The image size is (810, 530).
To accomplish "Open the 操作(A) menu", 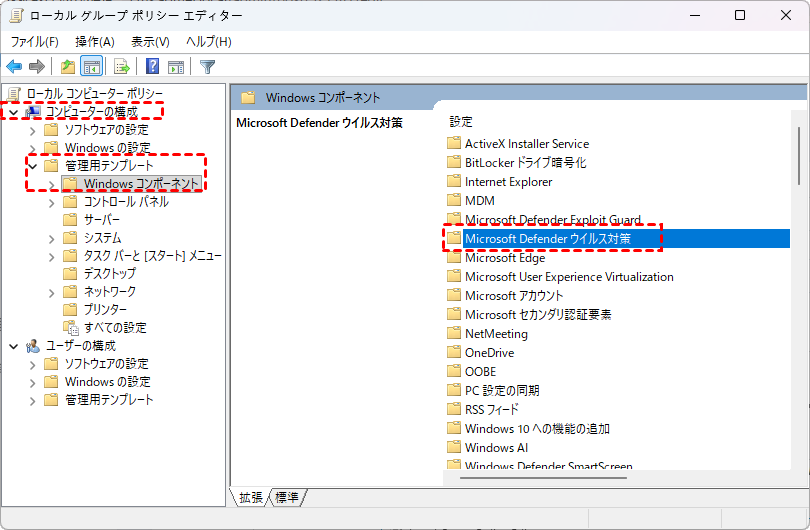I will tap(95, 41).
